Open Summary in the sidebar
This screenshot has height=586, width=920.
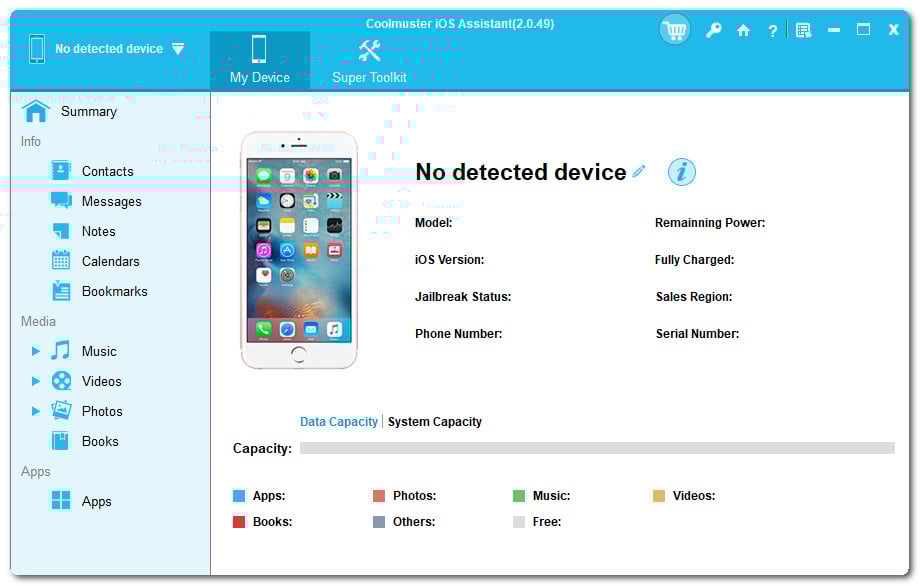(89, 111)
